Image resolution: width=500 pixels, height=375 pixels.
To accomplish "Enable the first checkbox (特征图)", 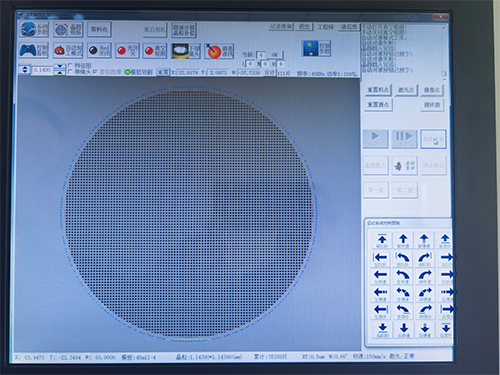I will (x=70, y=66).
